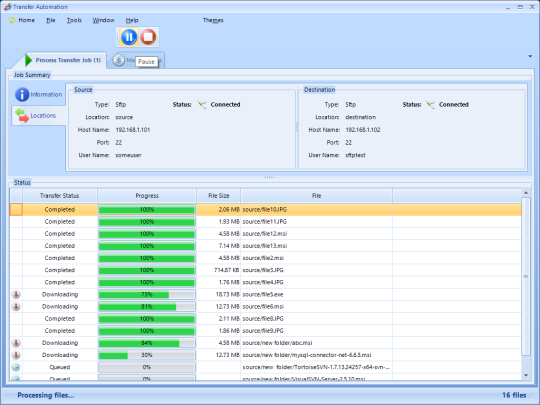This screenshot has height=405, width=540.
Task: Click the 30% progress bar of mysql-connector
Action: coord(147,355)
